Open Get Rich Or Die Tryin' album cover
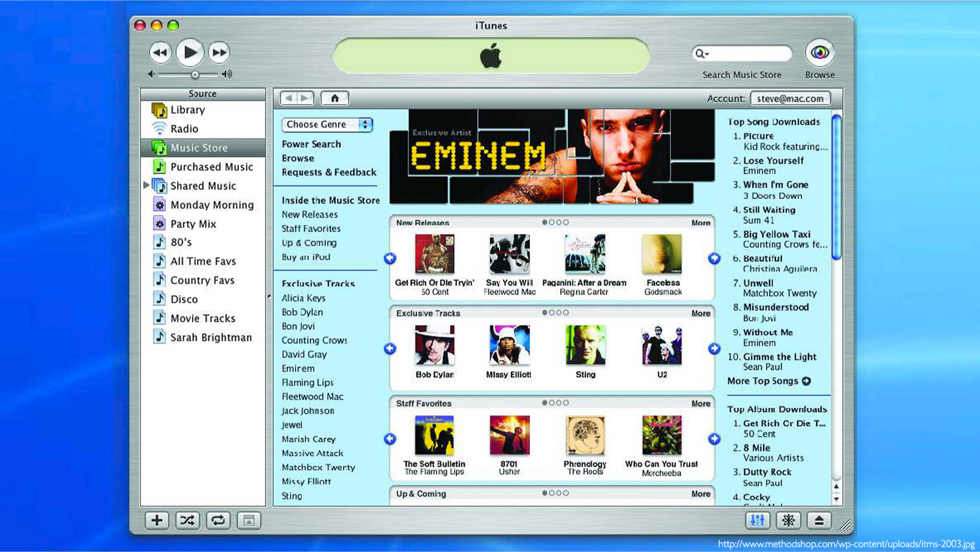 (x=434, y=254)
